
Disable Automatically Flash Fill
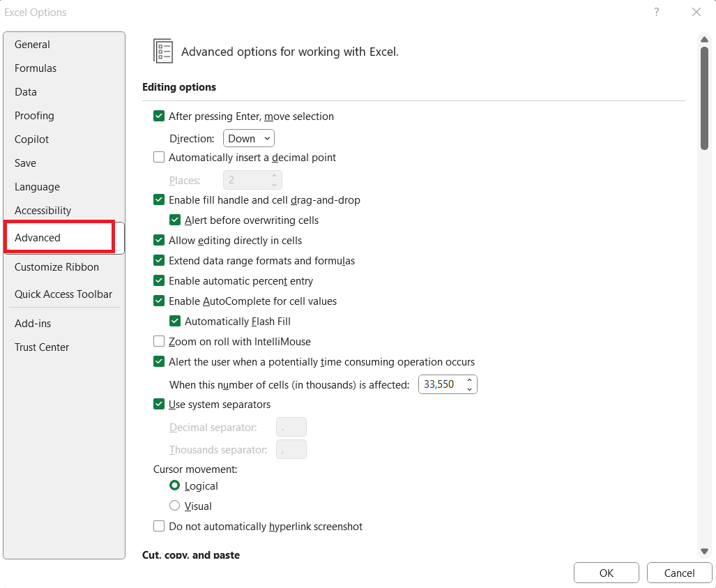pyautogui.click(x=175, y=321)
